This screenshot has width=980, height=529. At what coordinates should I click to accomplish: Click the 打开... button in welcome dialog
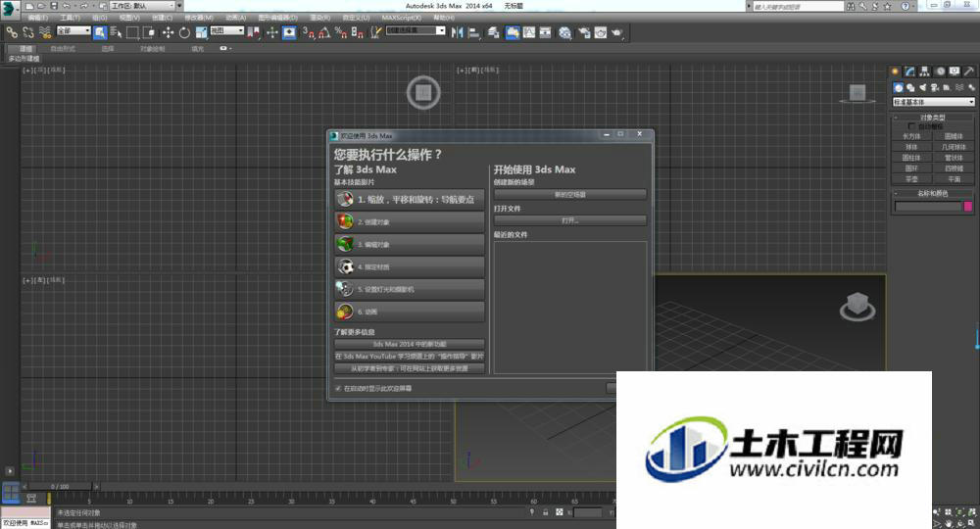[x=570, y=220]
